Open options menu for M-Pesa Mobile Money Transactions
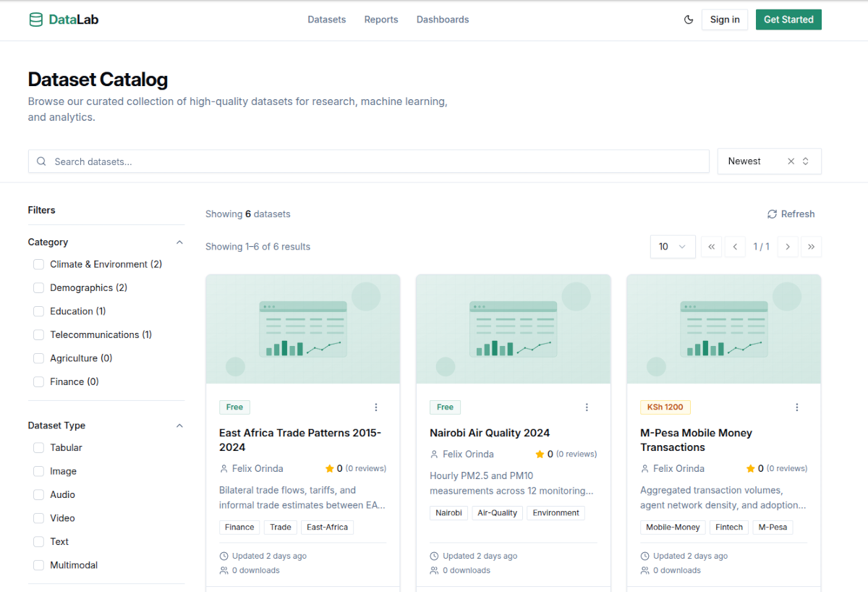Screen dimensions: 868x592 click(797, 407)
